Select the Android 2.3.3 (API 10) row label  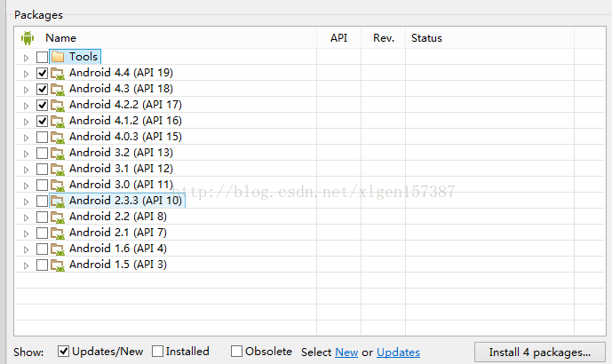[125, 201]
